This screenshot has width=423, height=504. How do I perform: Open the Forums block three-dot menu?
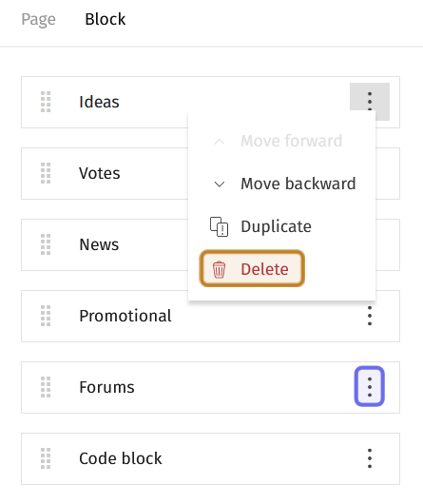click(370, 386)
